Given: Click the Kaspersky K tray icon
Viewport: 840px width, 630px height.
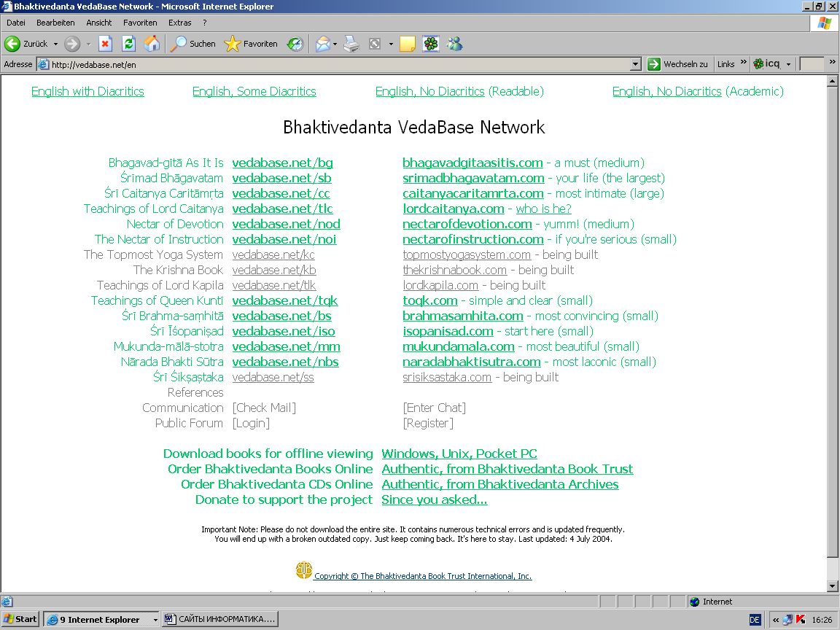Looking at the screenshot, I should tap(801, 620).
